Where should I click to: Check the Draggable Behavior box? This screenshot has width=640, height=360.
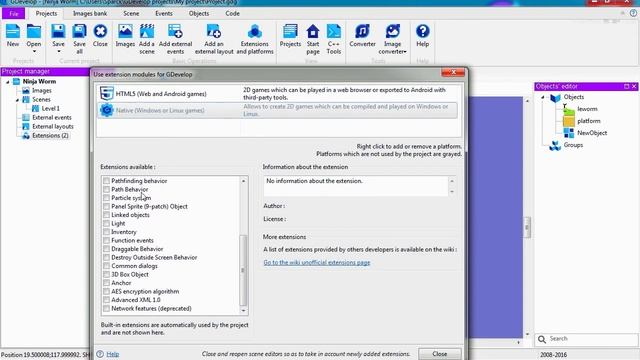(x=107, y=249)
